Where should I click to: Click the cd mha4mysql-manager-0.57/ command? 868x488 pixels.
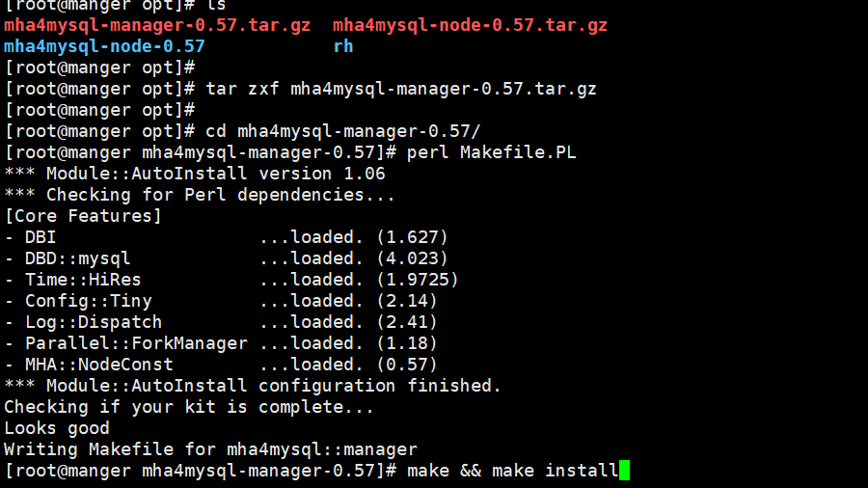(x=342, y=132)
